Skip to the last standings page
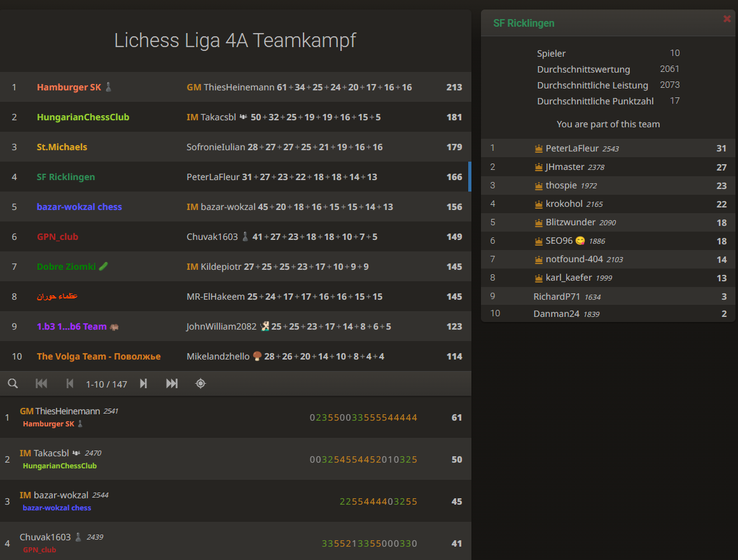The image size is (738, 560). click(171, 383)
